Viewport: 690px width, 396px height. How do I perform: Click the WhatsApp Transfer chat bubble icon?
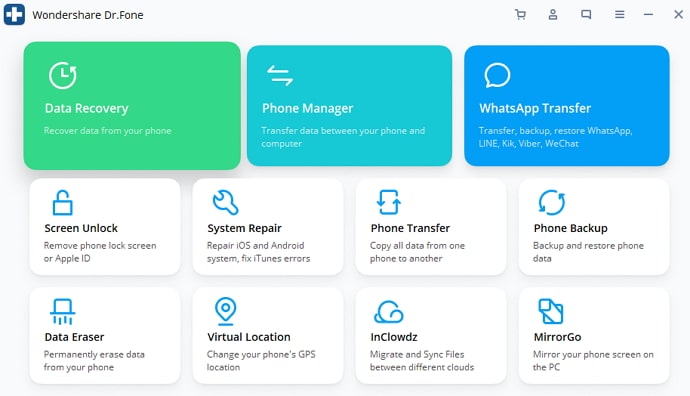(497, 75)
